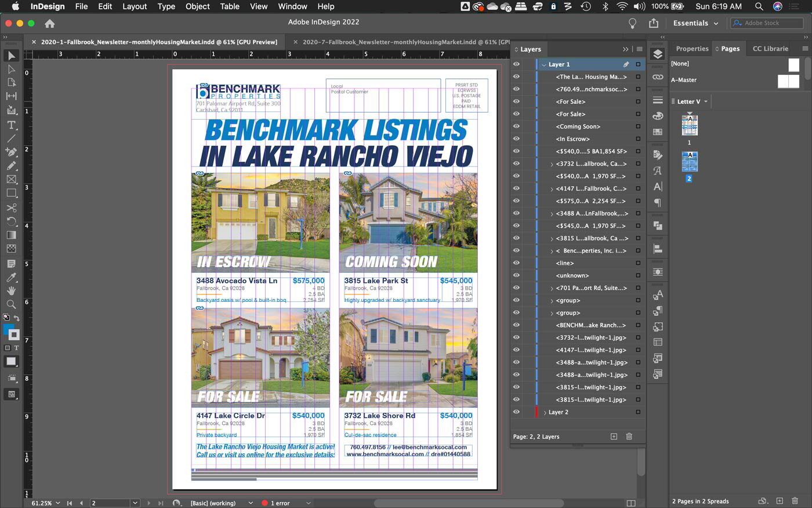
Task: Select the Direct Selection tool
Action: pos(11,69)
